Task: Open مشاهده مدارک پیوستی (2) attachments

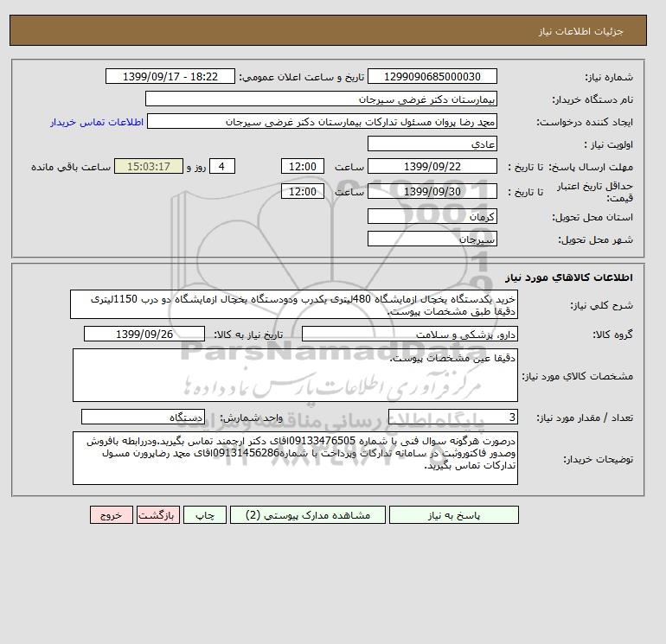Action: point(308,515)
